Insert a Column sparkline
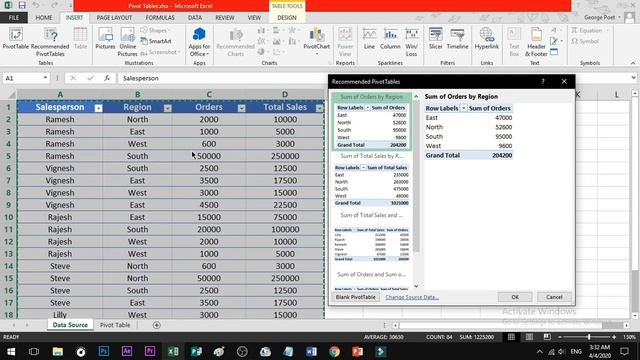This screenshot has width=640, height=360. pos(390,39)
